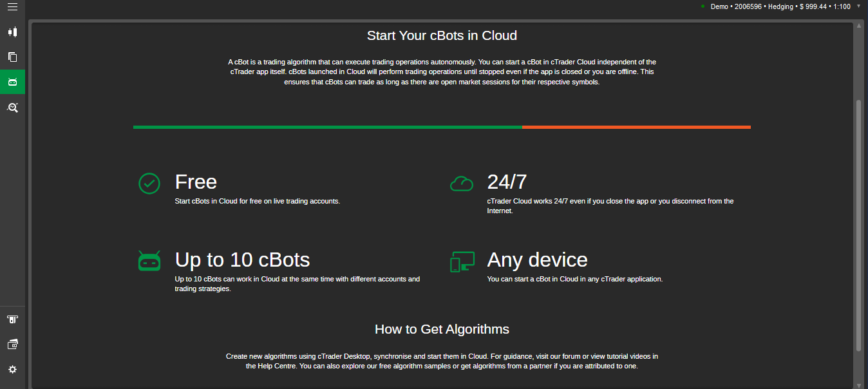Image resolution: width=868 pixels, height=389 pixels.
Task: Click the scrollbar up arrow
Action: click(858, 26)
